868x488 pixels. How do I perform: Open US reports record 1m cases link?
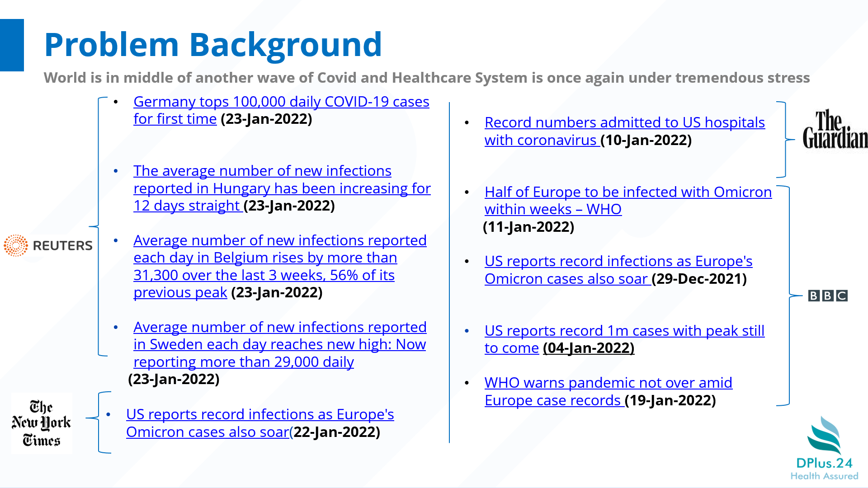[x=624, y=331]
